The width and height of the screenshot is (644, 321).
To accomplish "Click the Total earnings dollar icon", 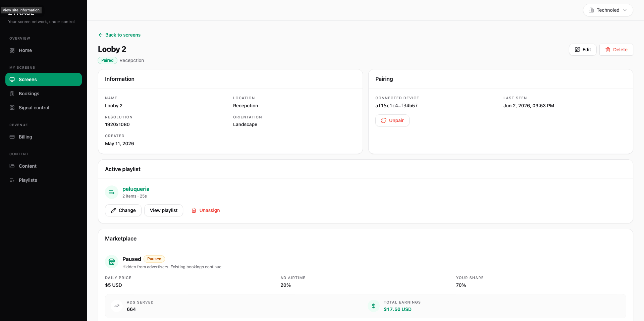I will tap(374, 306).
